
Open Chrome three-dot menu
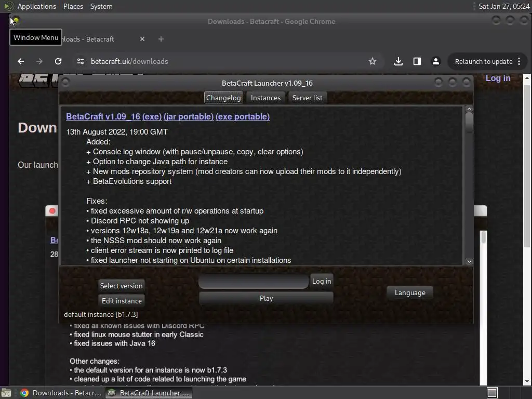[519, 61]
